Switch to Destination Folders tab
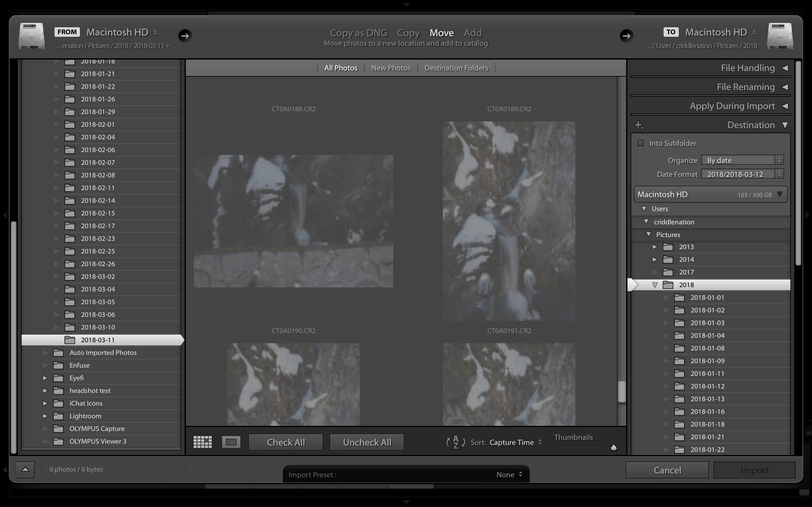 click(x=456, y=68)
